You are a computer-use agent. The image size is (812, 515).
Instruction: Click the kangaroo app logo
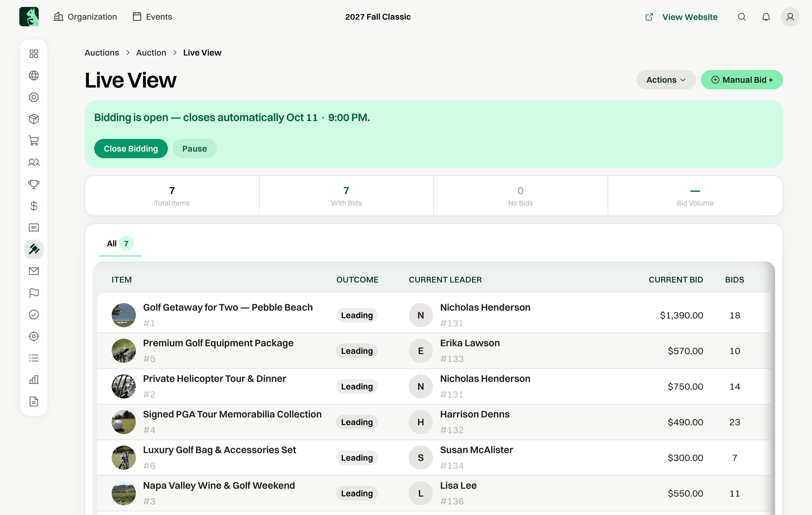tap(29, 17)
